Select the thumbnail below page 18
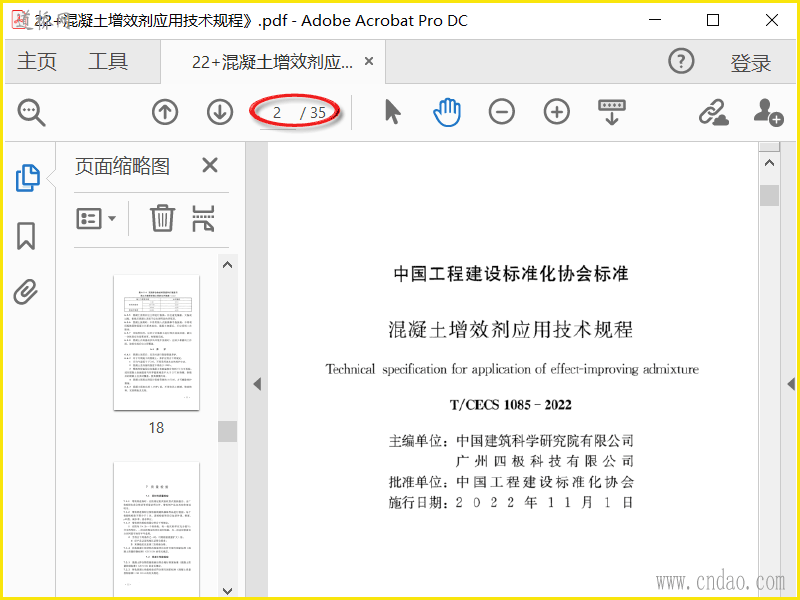800x600 pixels. point(156,528)
